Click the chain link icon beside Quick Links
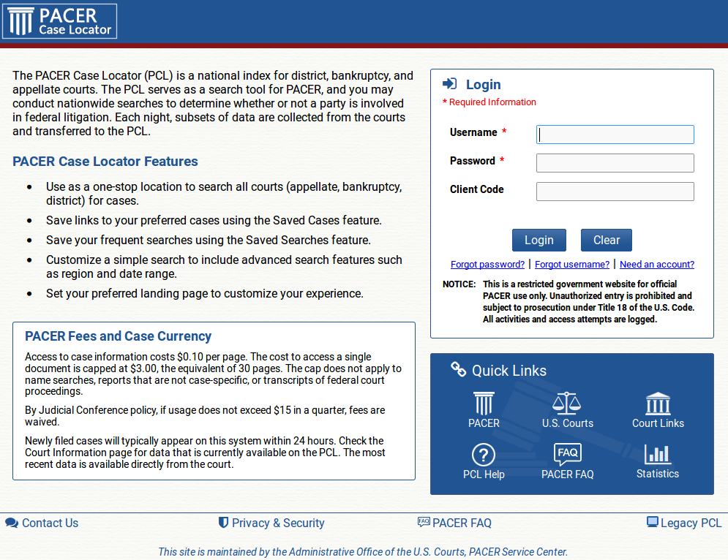The image size is (728, 560). pos(458,369)
